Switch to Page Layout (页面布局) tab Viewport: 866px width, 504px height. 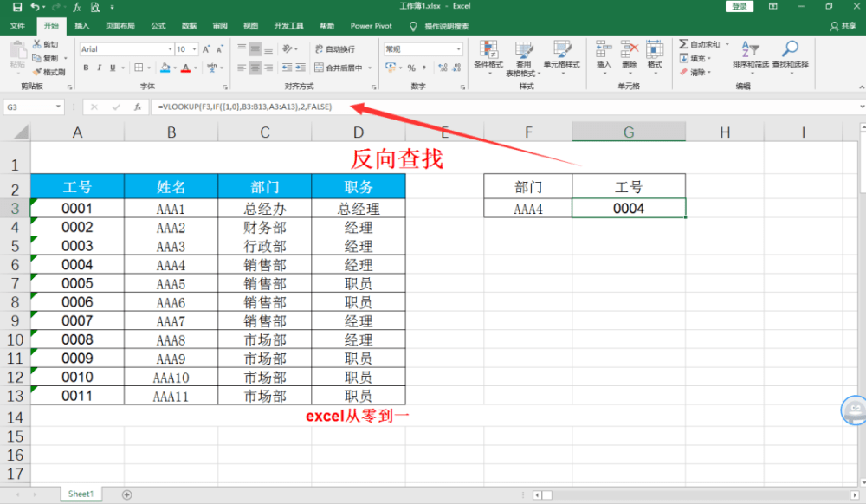click(120, 26)
